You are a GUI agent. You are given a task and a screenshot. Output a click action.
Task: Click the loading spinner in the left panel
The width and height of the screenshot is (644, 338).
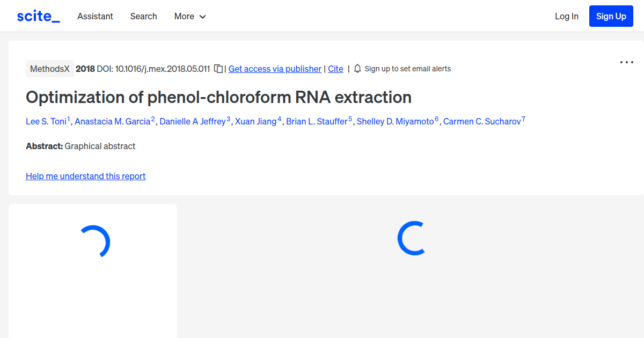point(96,241)
